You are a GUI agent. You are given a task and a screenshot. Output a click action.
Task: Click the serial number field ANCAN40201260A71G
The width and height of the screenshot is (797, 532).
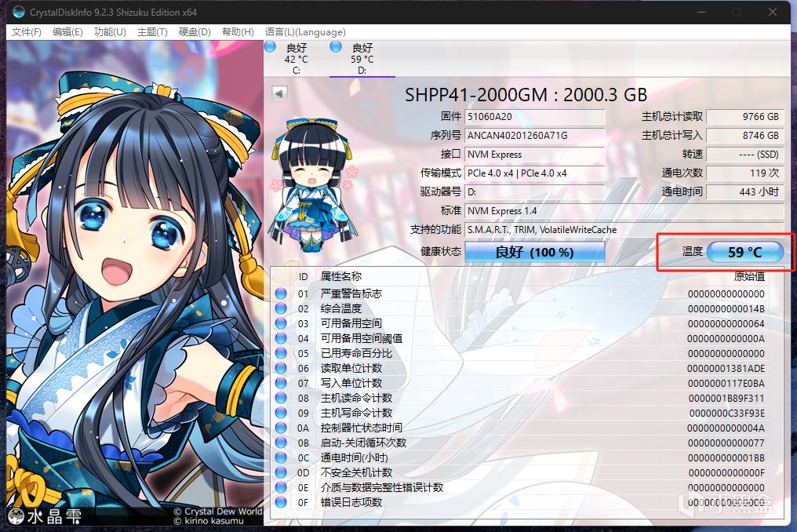pyautogui.click(x=535, y=135)
